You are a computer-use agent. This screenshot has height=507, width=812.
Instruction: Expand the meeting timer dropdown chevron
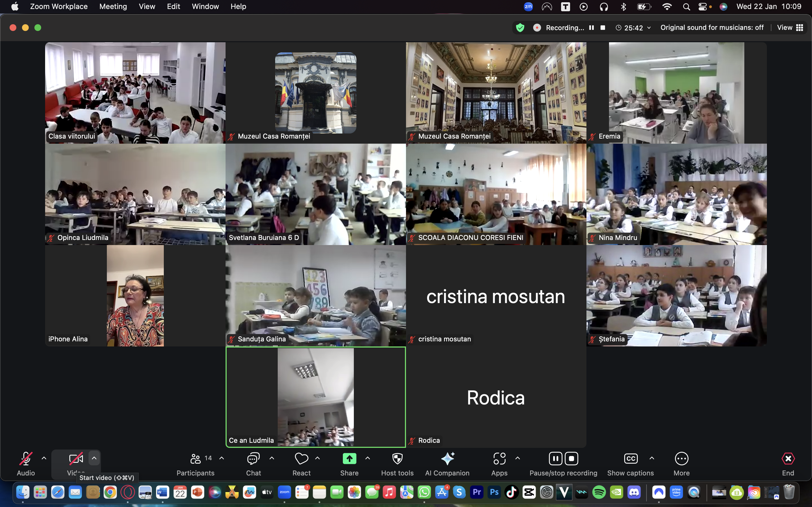[649, 28]
